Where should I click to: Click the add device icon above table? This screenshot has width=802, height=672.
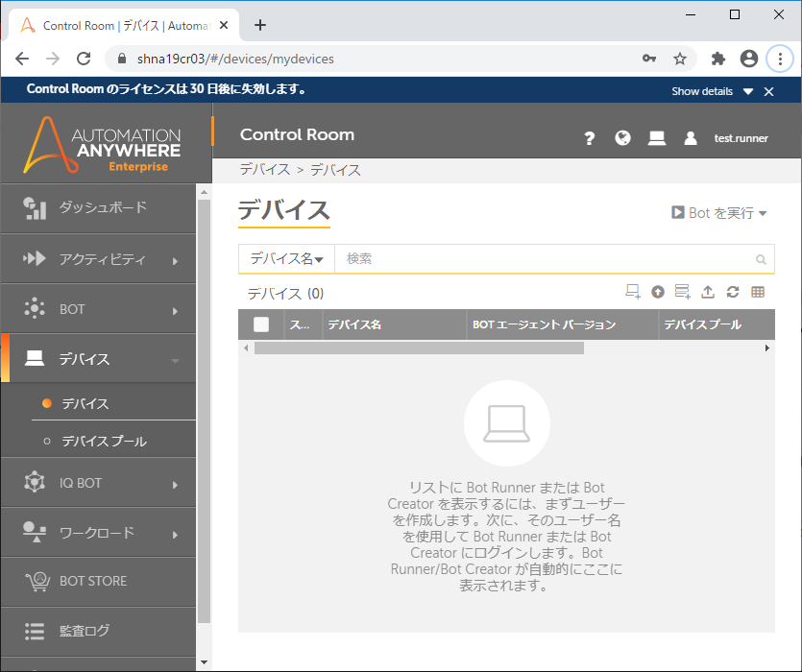pos(633,292)
